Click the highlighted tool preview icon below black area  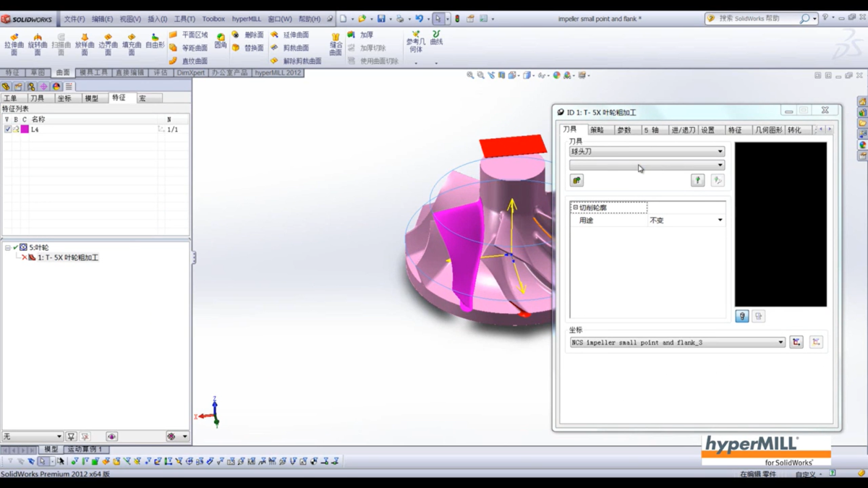742,316
